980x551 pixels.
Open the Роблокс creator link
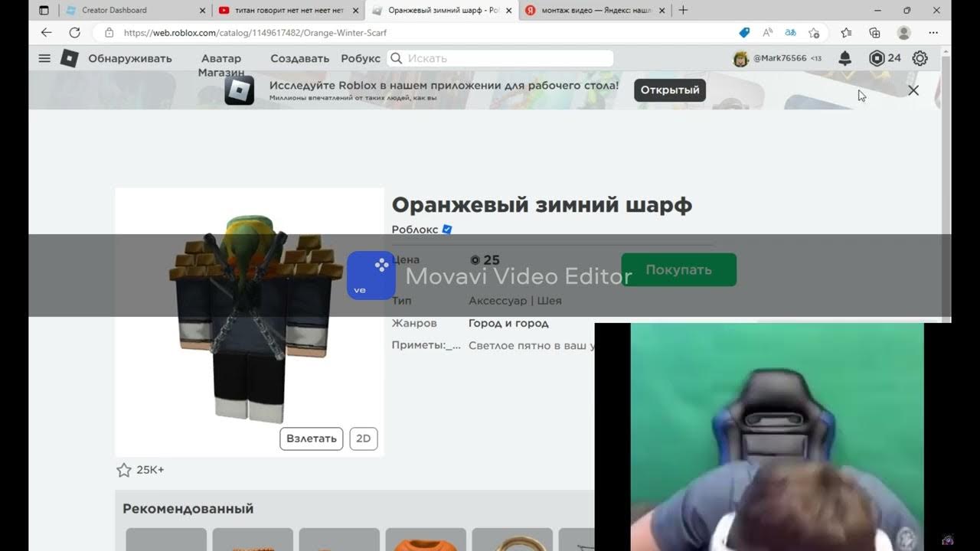tap(415, 229)
